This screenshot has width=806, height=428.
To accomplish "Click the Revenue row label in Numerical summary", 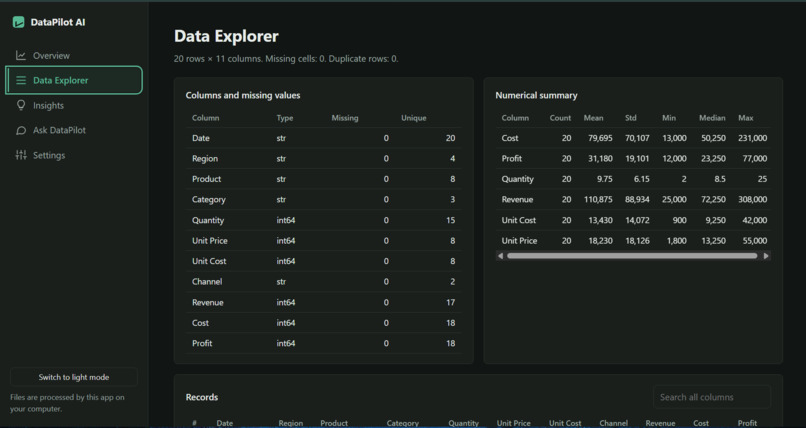I will [517, 200].
